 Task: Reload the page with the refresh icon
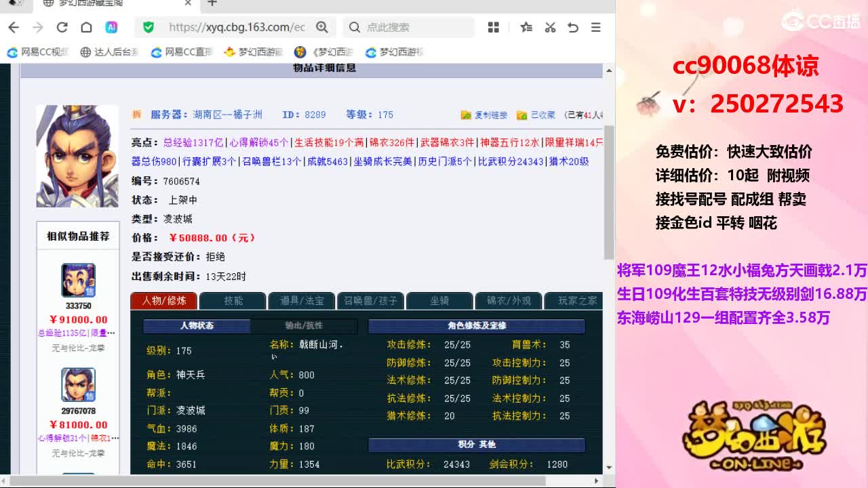click(62, 27)
